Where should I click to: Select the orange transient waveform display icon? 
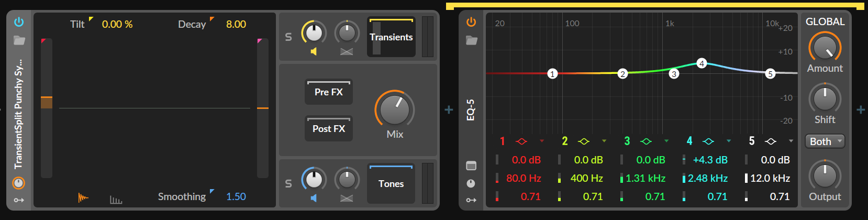pos(83,197)
